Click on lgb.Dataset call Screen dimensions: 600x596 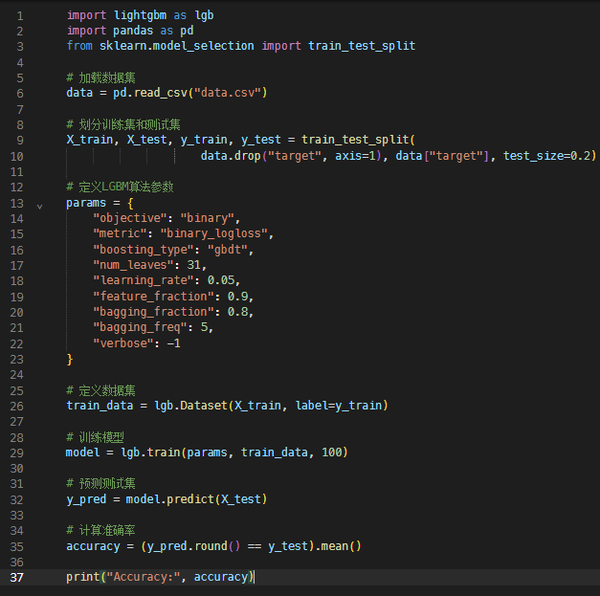tap(191, 405)
